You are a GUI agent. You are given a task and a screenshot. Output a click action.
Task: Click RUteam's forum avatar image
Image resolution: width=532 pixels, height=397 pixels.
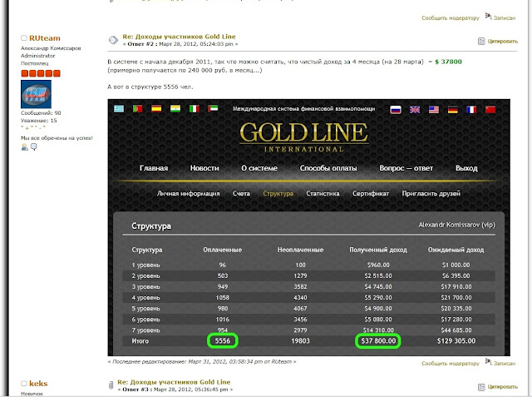pos(34,92)
